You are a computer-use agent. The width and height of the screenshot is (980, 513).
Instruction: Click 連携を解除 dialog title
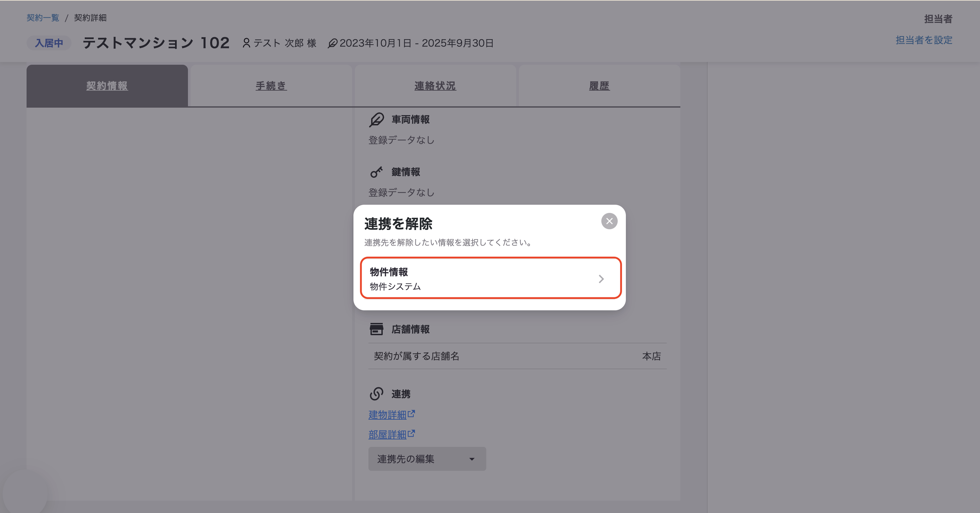click(x=398, y=224)
